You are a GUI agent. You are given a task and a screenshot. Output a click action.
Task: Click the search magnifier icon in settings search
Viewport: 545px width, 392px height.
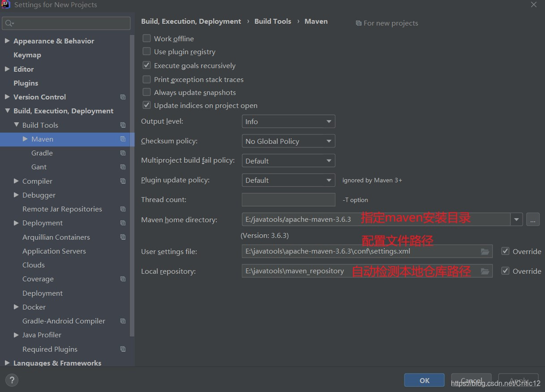coord(9,23)
